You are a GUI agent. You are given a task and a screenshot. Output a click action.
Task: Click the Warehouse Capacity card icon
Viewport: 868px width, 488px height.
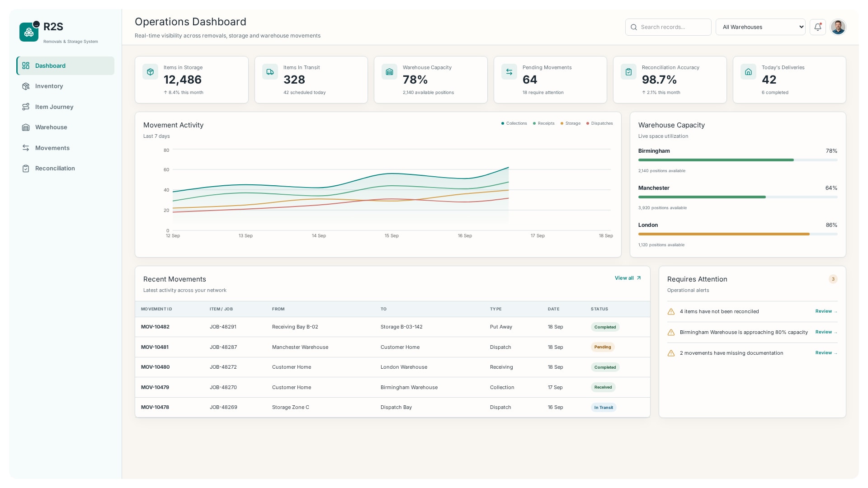coord(389,72)
